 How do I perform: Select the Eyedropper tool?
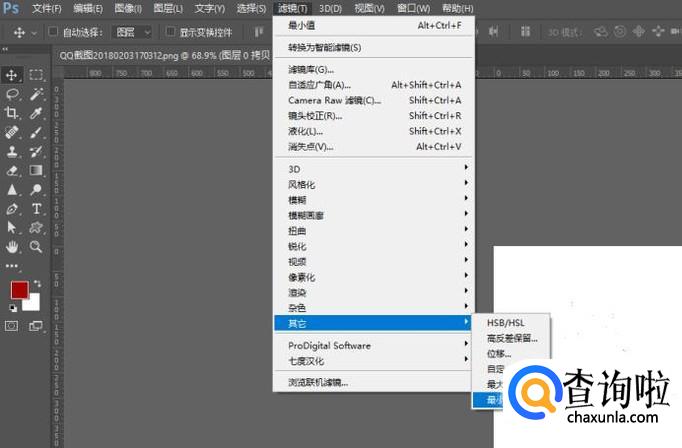point(36,113)
